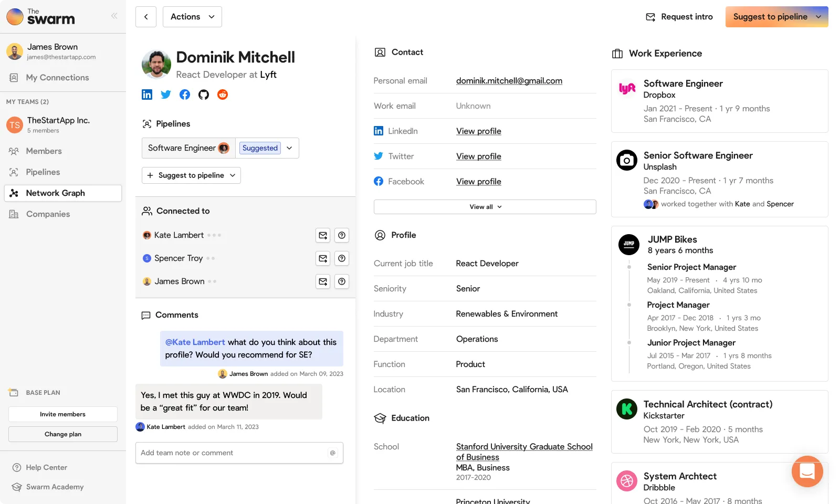Click Princeton University school entry
The image size is (840, 504).
point(493,501)
